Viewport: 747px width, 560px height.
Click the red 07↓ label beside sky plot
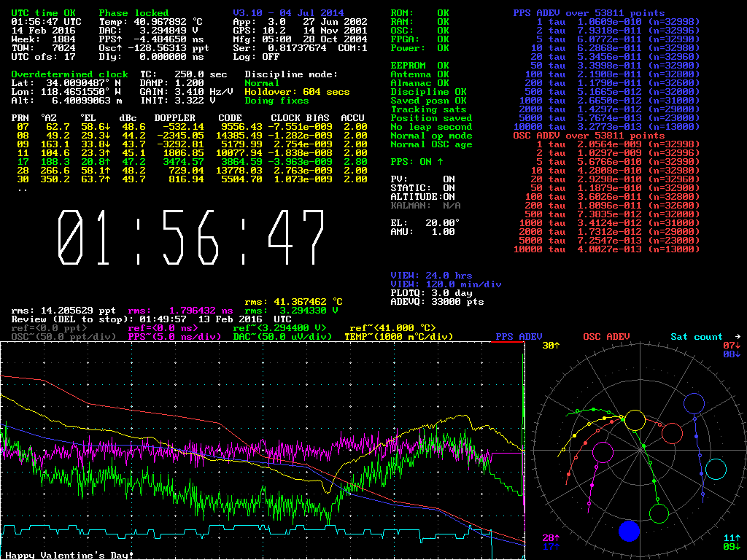[732, 345]
